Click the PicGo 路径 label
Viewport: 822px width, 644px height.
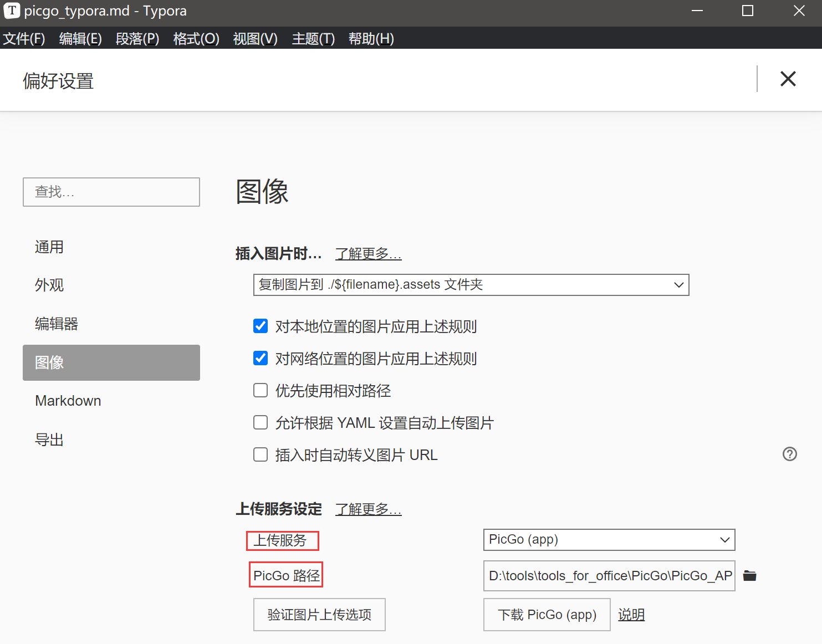[x=287, y=576]
